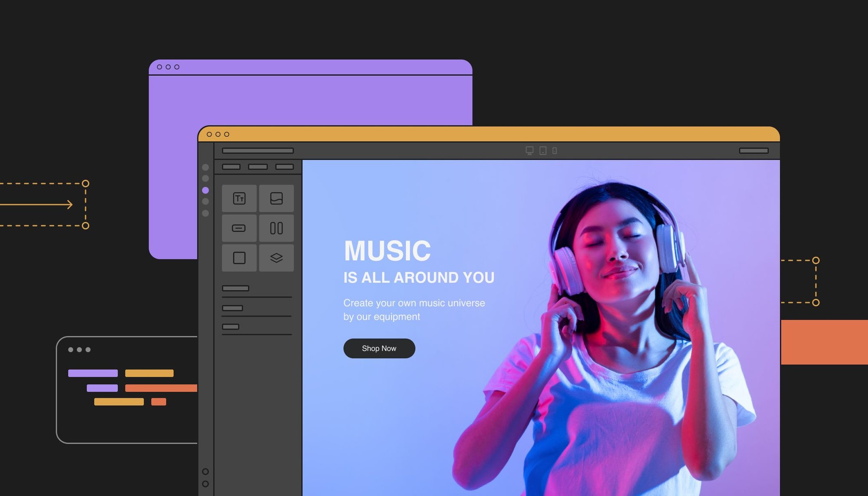Activate the highlighted purple rail dot
Image resolution: width=868 pixels, height=496 pixels.
(x=206, y=190)
